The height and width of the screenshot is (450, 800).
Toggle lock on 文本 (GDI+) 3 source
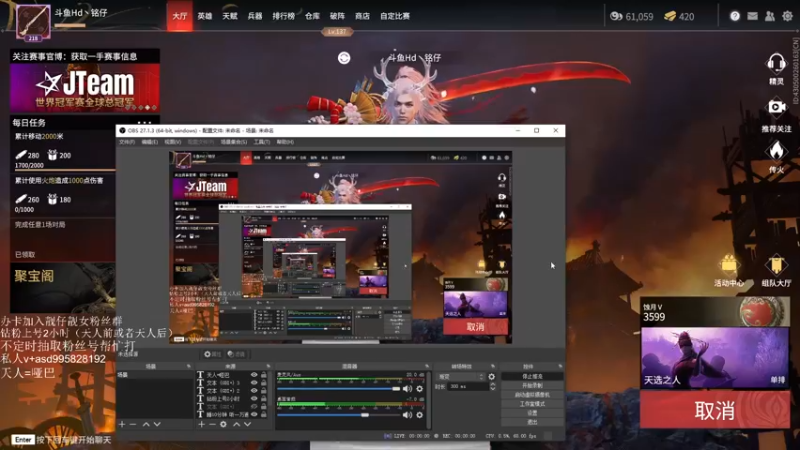pos(264,383)
